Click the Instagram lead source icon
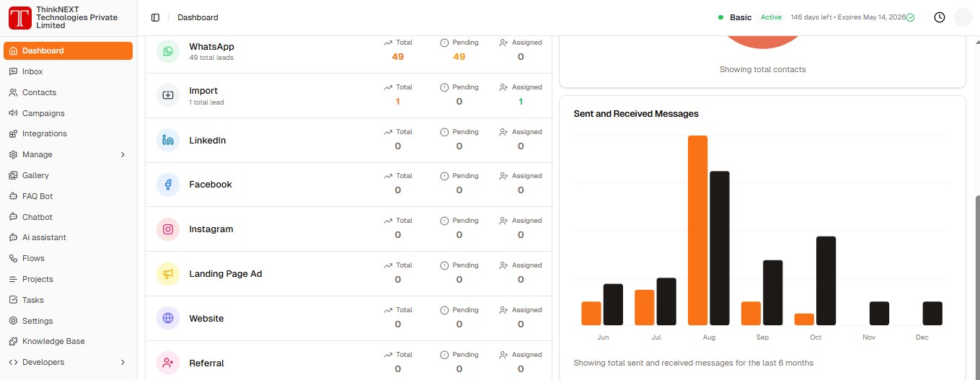The height and width of the screenshot is (380, 980). tap(168, 229)
